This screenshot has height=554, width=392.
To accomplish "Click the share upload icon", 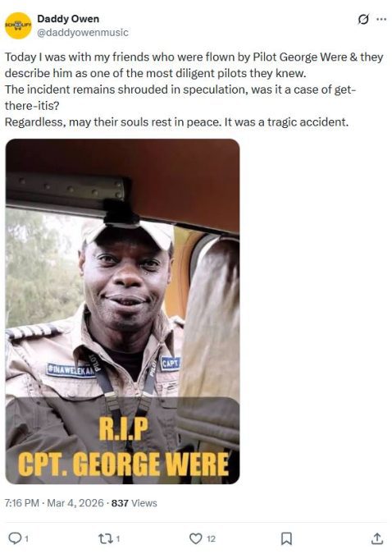I will [377, 538].
